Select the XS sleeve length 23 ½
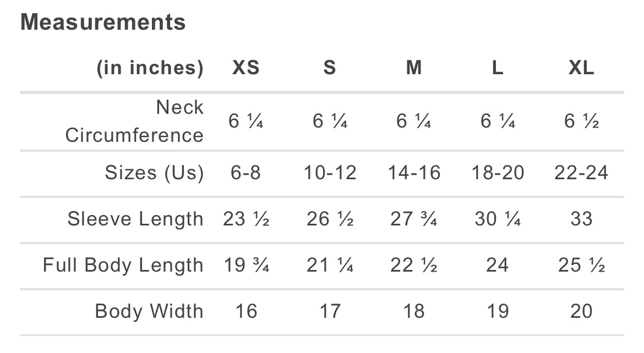The width and height of the screenshot is (644, 353). click(245, 219)
